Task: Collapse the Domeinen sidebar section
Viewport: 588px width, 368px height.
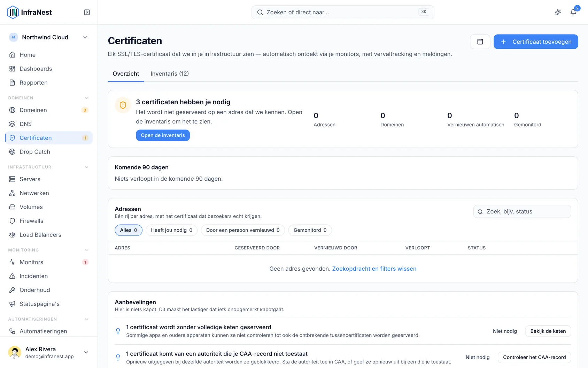Action: click(87, 98)
